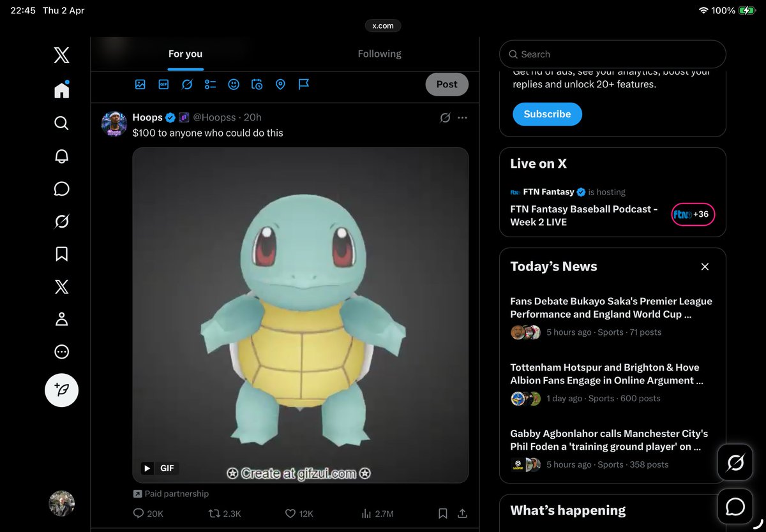
Task: Open Notifications bell in sidebar
Action: click(x=61, y=156)
